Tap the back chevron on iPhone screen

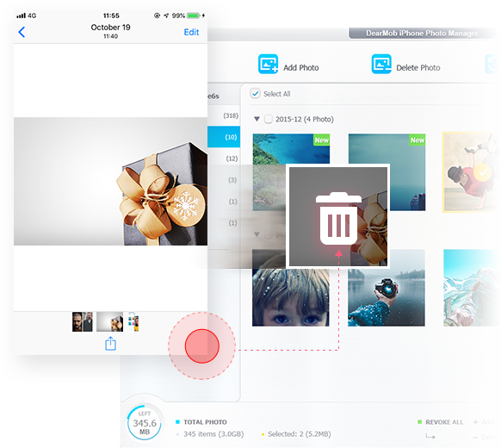[22, 32]
